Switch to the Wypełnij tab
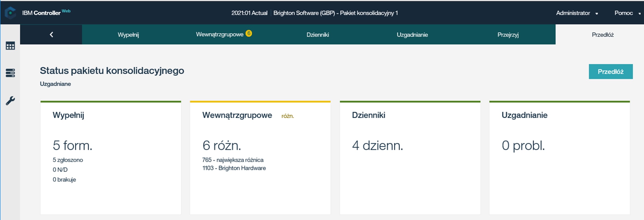The image size is (644, 220). click(x=128, y=35)
